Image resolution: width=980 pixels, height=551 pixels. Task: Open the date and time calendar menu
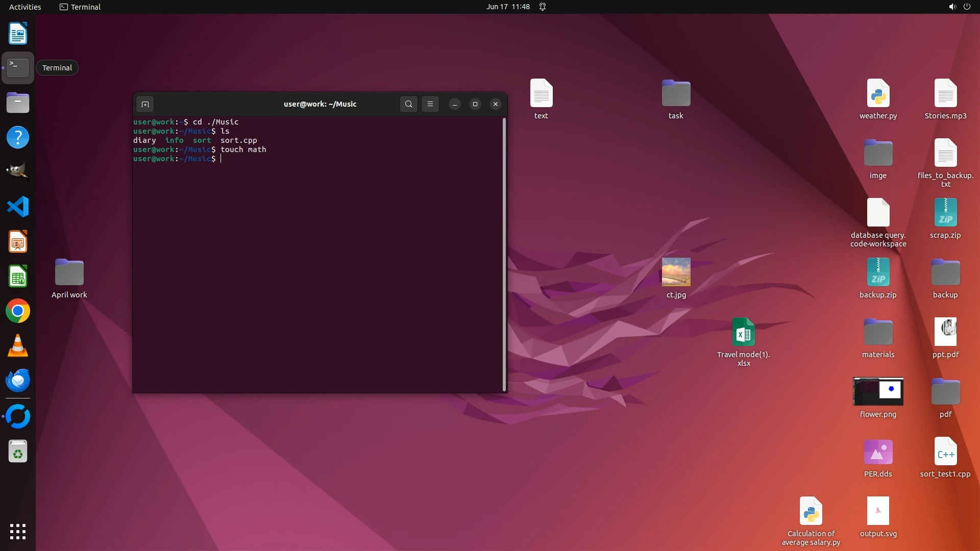(507, 7)
